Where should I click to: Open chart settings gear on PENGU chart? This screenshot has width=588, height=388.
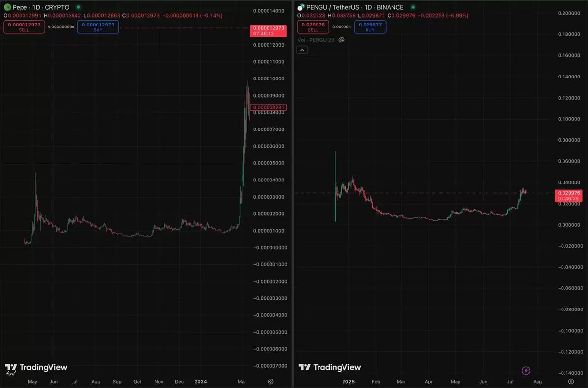point(570,381)
